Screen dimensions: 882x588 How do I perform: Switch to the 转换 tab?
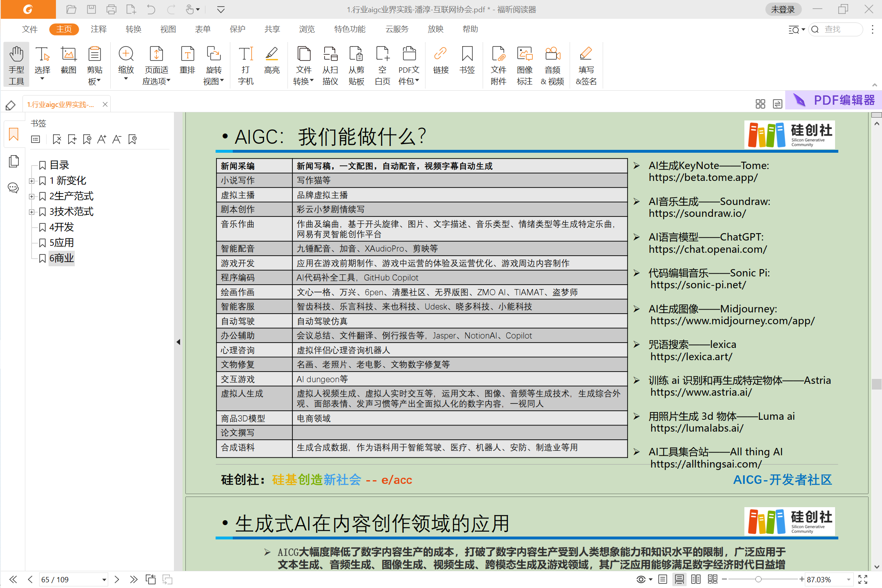[x=134, y=29]
